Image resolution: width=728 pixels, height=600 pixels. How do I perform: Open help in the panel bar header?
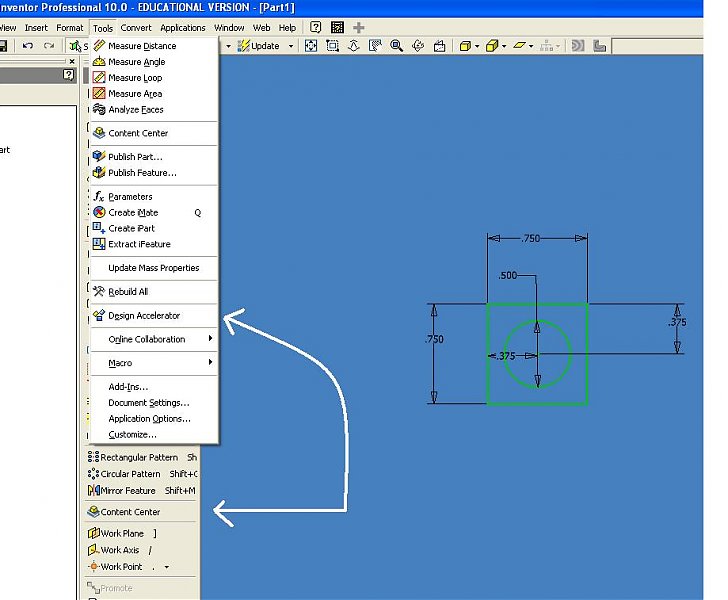(68, 75)
